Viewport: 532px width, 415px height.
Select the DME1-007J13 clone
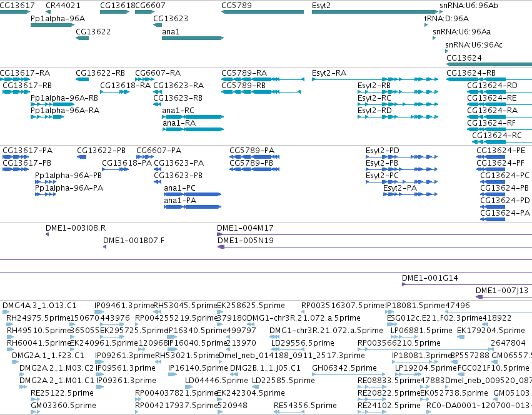(x=504, y=297)
